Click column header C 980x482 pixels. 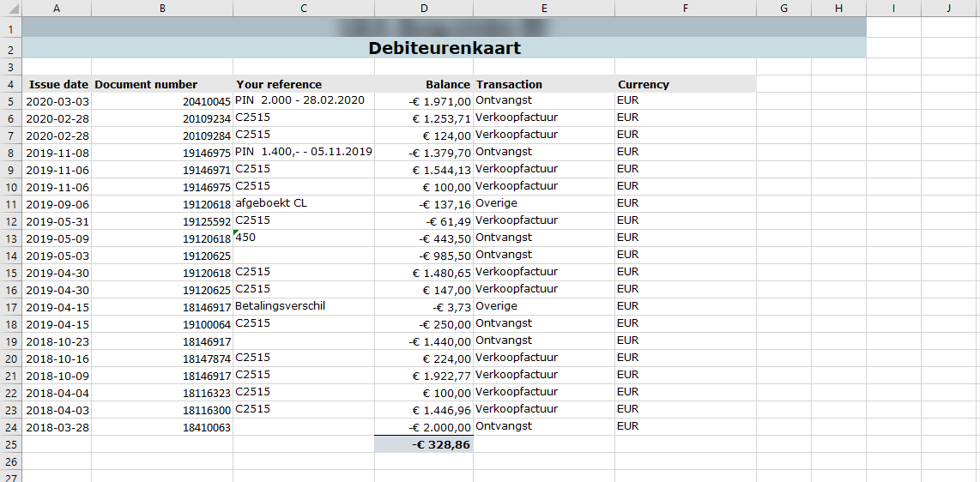click(304, 8)
